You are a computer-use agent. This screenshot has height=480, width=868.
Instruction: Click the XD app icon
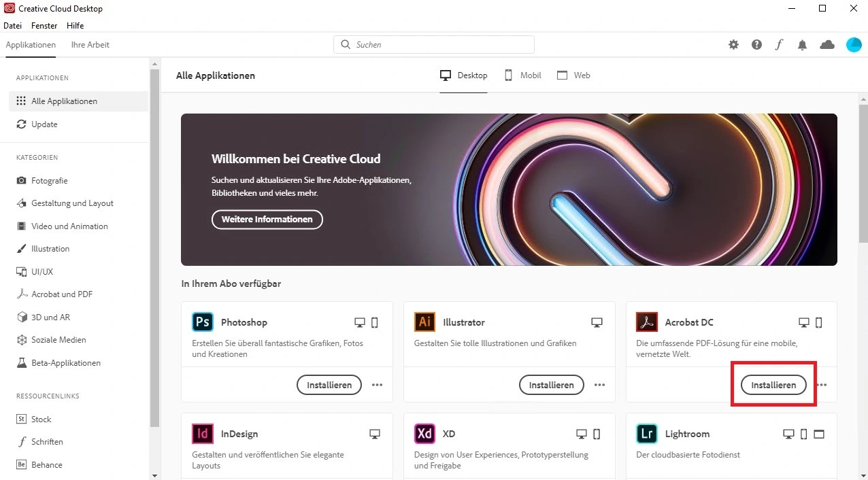(x=424, y=434)
